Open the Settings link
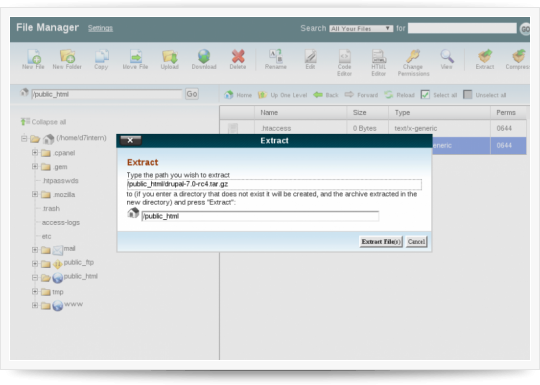Screen dimensions: 540x385 pos(100,28)
